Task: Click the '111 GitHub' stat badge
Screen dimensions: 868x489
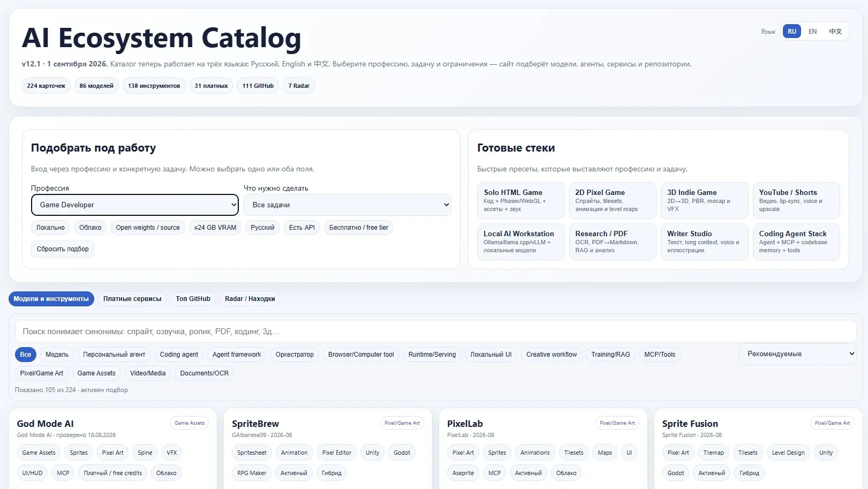Action: [x=258, y=86]
